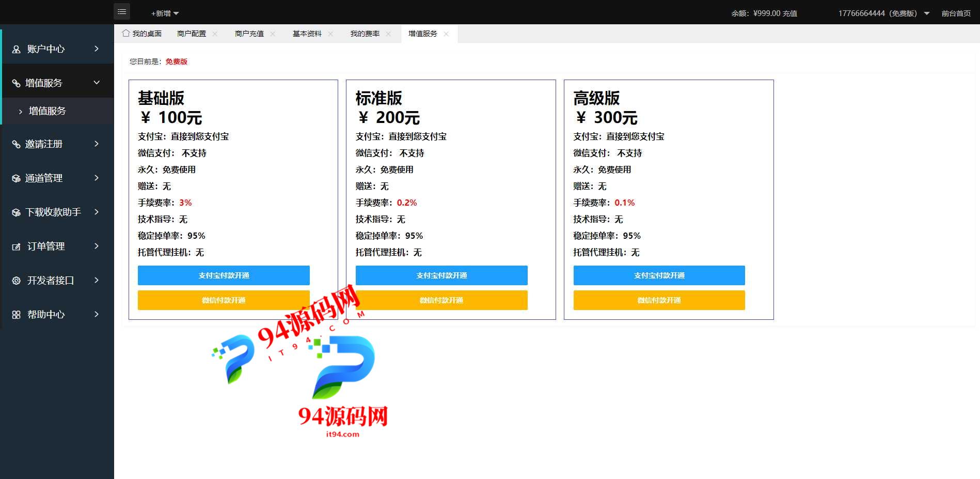Expand the 邀请注册 menu chevron
Image resolution: width=980 pixels, height=479 pixels.
[x=97, y=144]
